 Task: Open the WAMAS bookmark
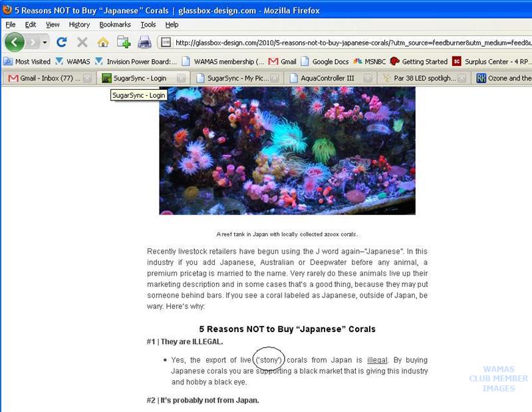click(73, 61)
